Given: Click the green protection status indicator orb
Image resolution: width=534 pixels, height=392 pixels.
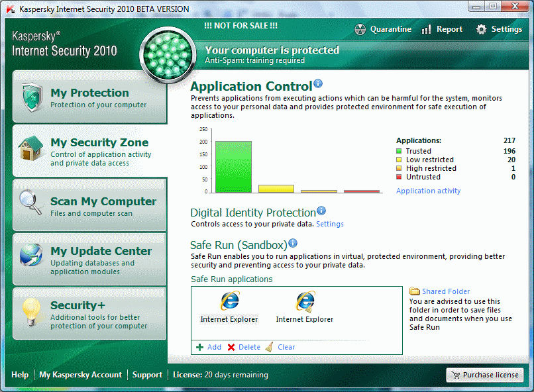Looking at the screenshot, I should click(x=168, y=55).
